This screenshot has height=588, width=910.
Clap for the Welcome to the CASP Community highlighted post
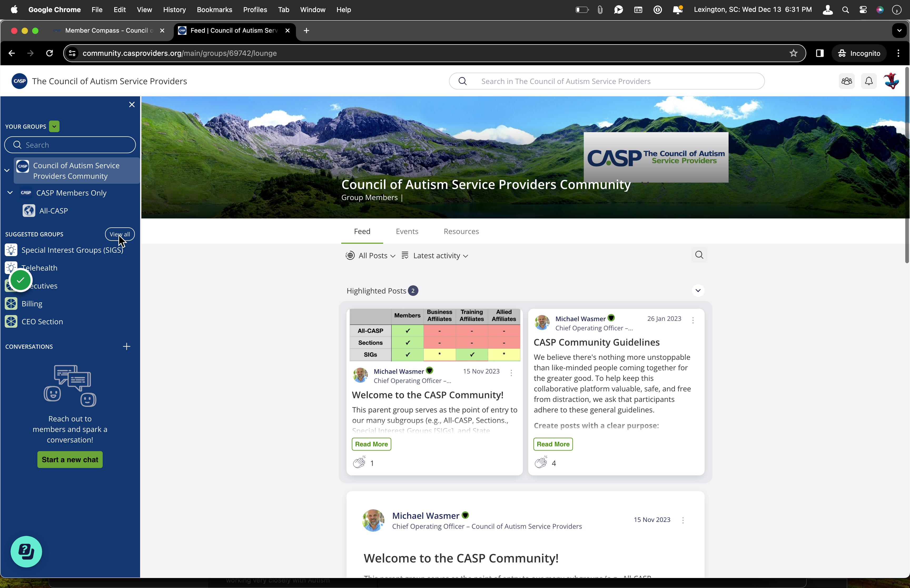coord(359,462)
